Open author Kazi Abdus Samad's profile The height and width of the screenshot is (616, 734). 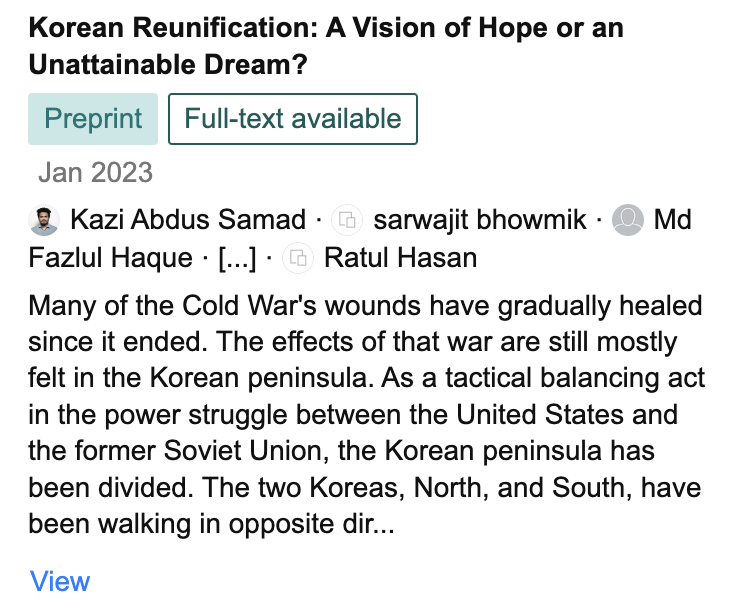click(x=188, y=220)
